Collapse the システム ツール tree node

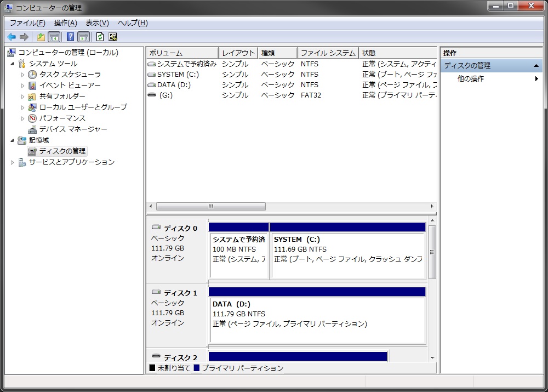(13, 64)
